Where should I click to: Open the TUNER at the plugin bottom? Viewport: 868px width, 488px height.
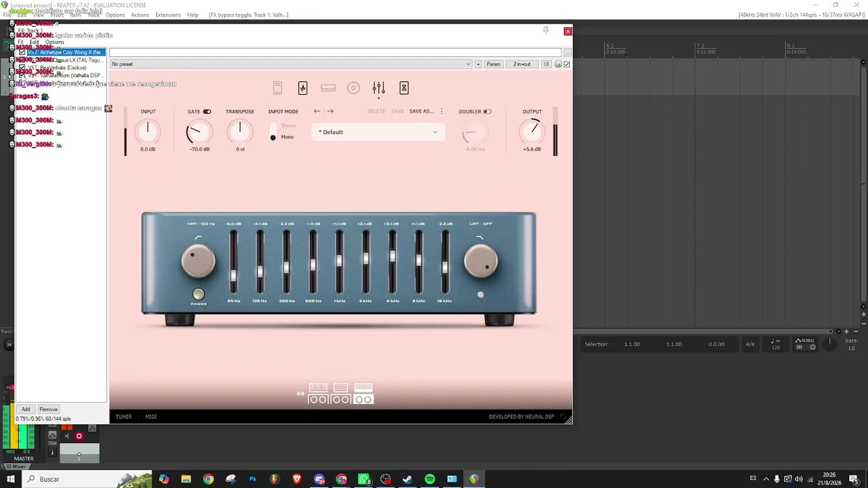(123, 417)
